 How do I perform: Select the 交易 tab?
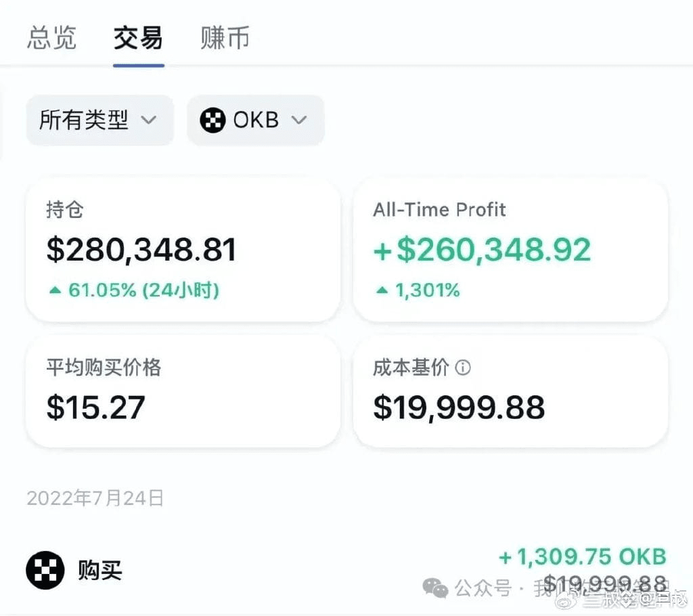click(138, 38)
